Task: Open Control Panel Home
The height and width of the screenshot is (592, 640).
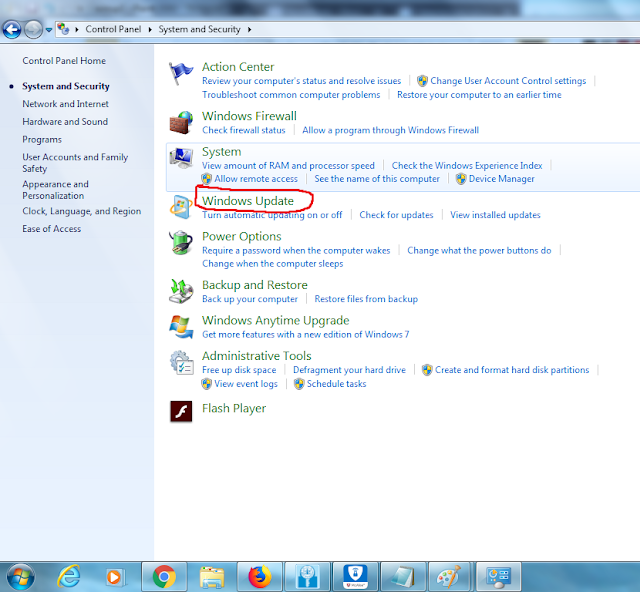Action: [x=64, y=61]
